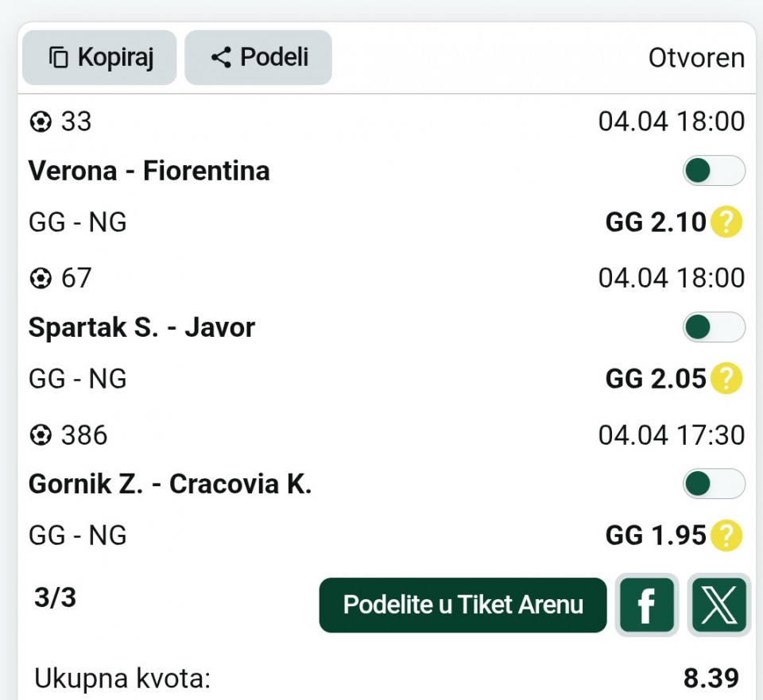Click the Otvoren ticket status label
This screenshot has width=763, height=700.
click(696, 58)
